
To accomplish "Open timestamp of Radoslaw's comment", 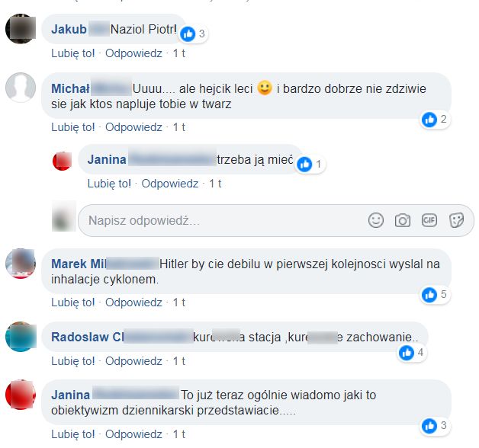I will coord(179,361).
